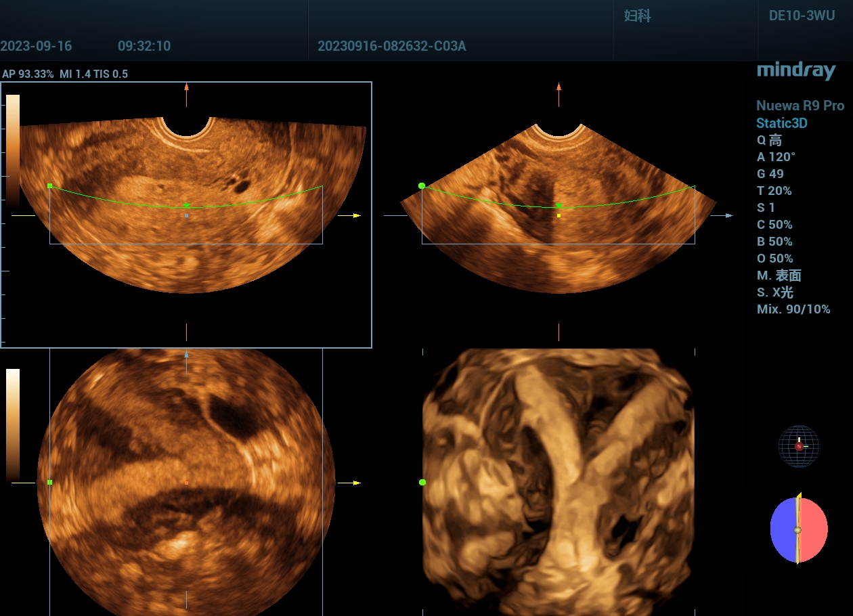853x616 pixels.
Task: Adjust the Mix. 90/10% parameter
Action: [x=793, y=309]
